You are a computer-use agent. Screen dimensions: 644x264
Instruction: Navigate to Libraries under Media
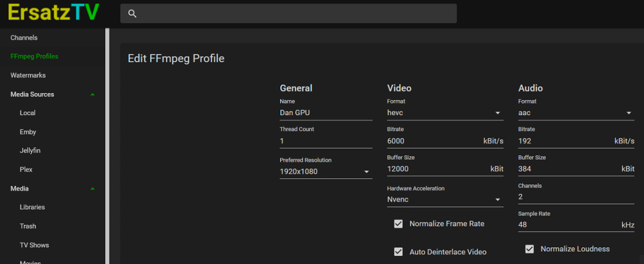click(32, 207)
